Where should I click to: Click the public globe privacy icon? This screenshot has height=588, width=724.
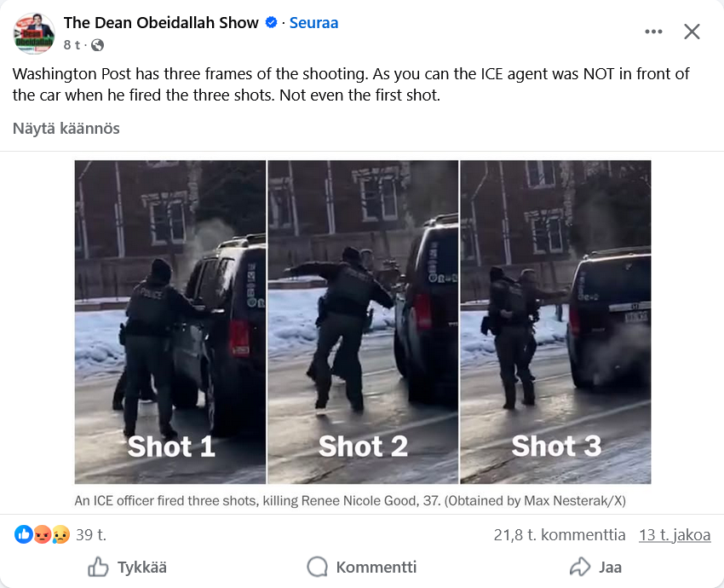coord(97,45)
